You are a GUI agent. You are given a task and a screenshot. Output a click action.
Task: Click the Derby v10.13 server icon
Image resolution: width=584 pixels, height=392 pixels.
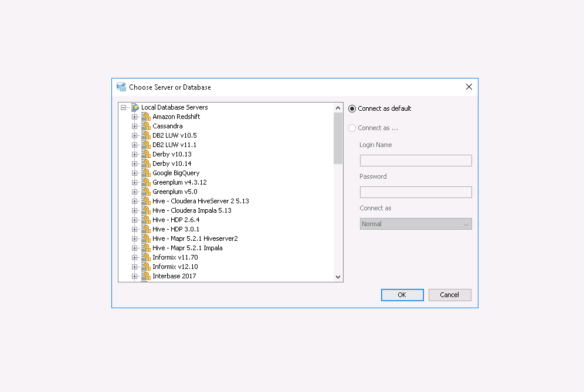click(x=146, y=154)
